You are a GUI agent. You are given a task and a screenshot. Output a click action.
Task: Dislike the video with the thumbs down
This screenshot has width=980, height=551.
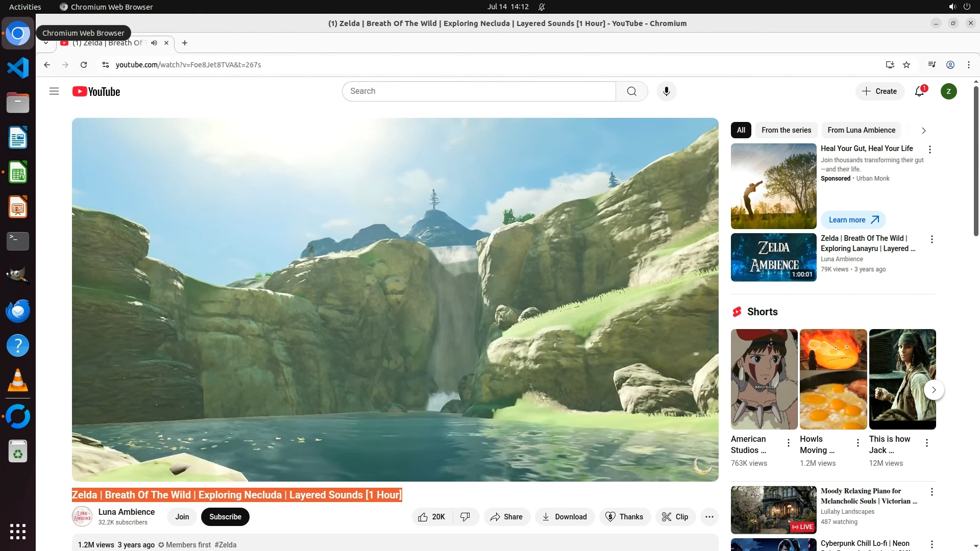pos(465,517)
